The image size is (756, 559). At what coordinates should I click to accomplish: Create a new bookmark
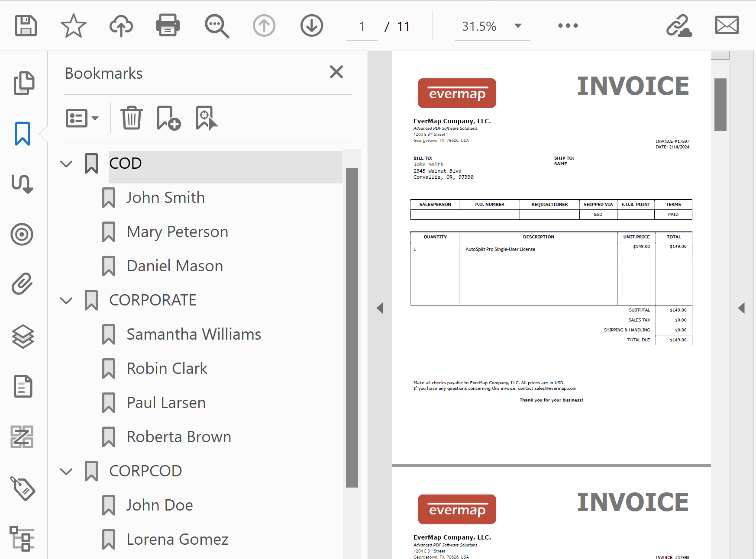pos(168,117)
